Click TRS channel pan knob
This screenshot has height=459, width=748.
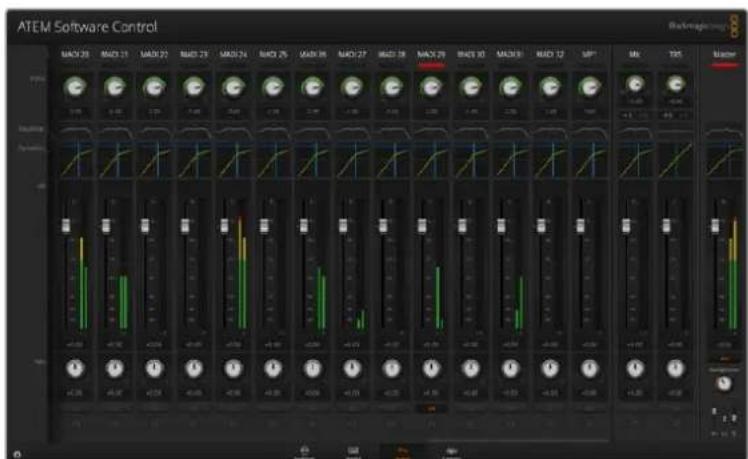pyautogui.click(x=675, y=368)
